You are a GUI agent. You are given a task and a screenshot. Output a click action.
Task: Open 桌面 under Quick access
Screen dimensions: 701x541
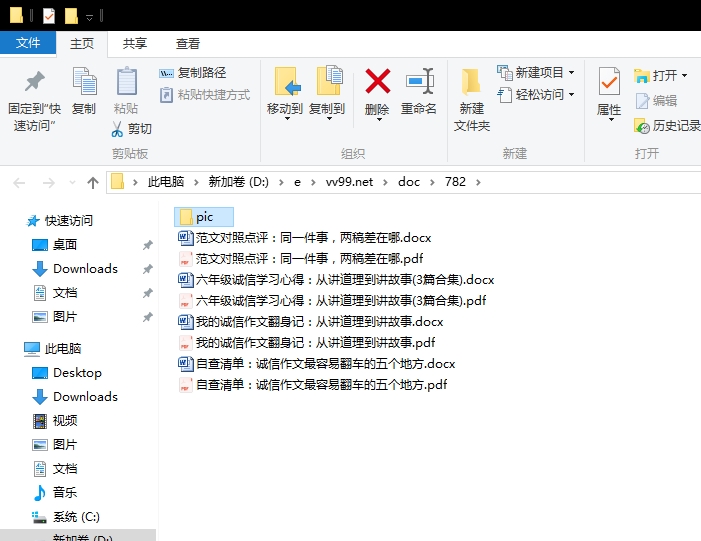[55, 245]
